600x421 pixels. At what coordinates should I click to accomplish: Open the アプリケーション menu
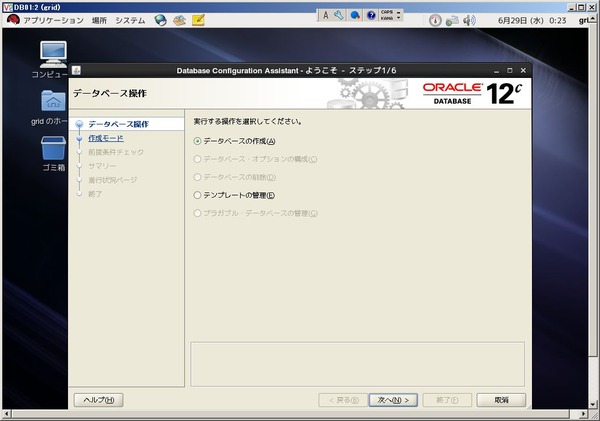pos(53,20)
